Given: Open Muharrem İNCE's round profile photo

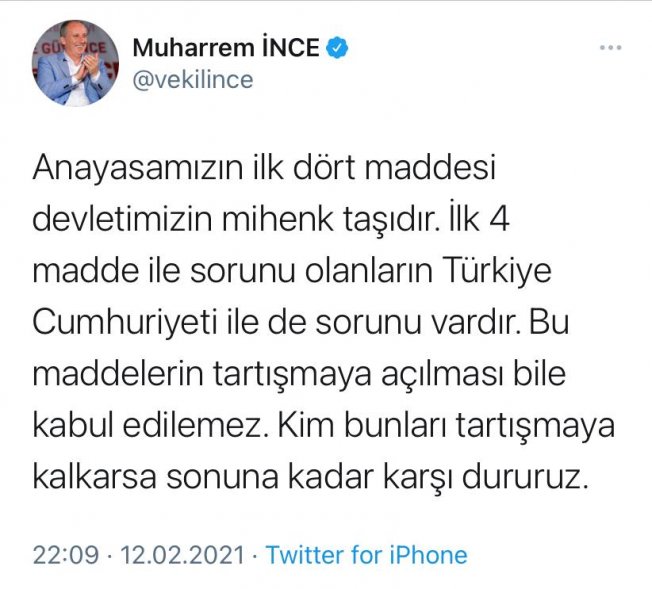Looking at the screenshot, I should pyautogui.click(x=75, y=63).
